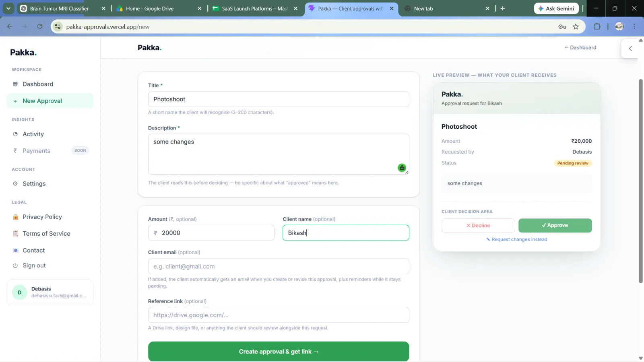Click the Amount input field
The width and height of the screenshot is (644, 362).
coord(211,233)
